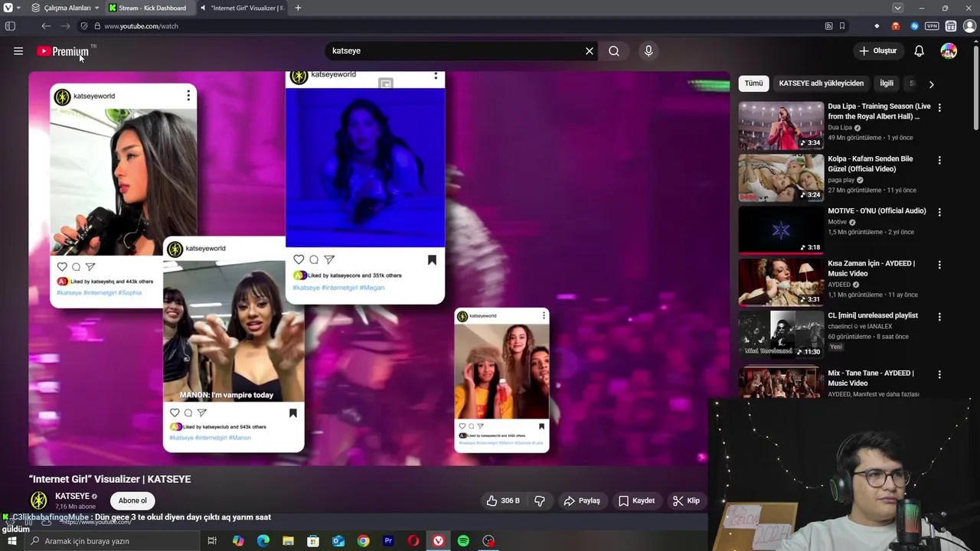
Task: Open the YouTube hamburger guide menu
Action: (18, 51)
